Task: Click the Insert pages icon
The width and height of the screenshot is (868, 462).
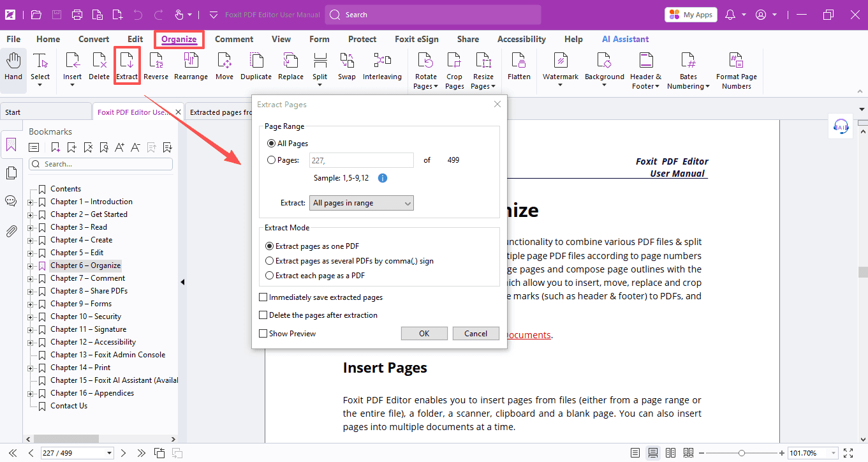Action: 72,61
